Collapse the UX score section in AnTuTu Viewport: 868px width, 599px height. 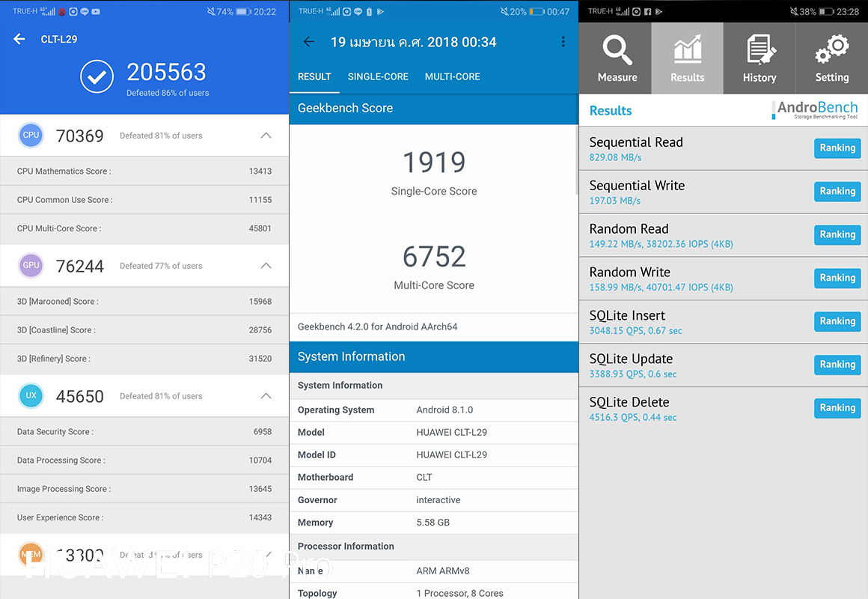point(266,395)
